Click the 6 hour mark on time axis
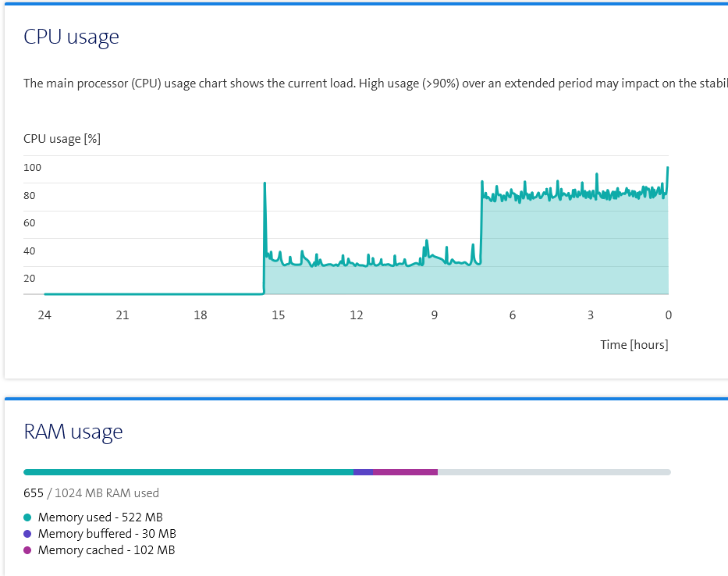Screen dimensions: 728x576 513,315
